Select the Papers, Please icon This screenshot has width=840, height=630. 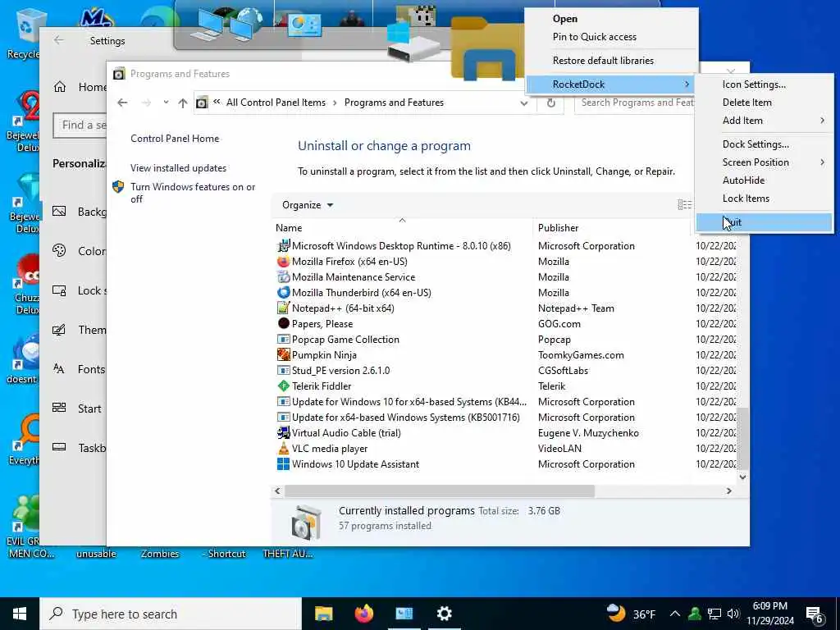click(x=283, y=323)
